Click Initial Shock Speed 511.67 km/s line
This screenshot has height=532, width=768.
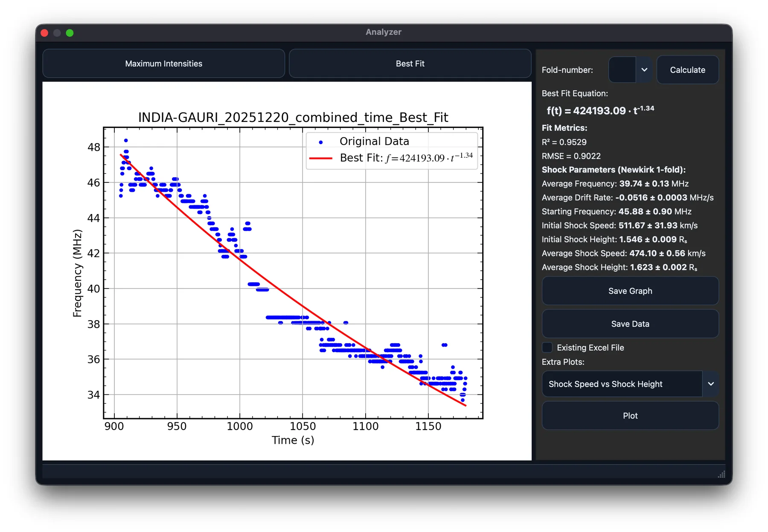pos(620,226)
